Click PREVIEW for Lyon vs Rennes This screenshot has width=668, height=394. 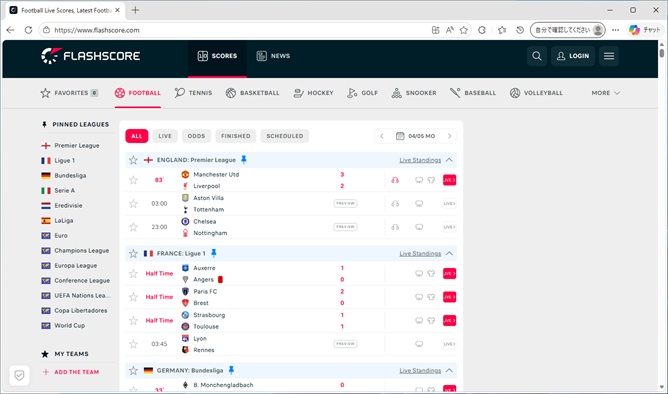(x=346, y=344)
